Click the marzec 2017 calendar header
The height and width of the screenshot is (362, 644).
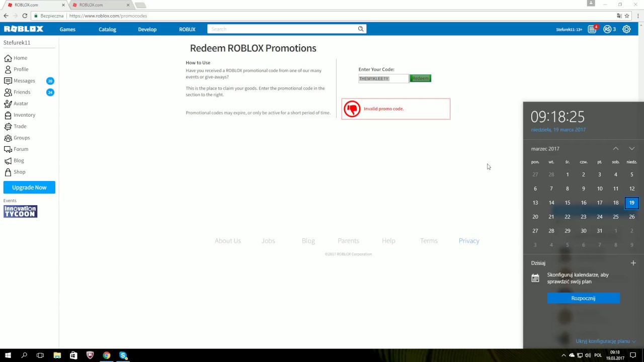(x=545, y=149)
